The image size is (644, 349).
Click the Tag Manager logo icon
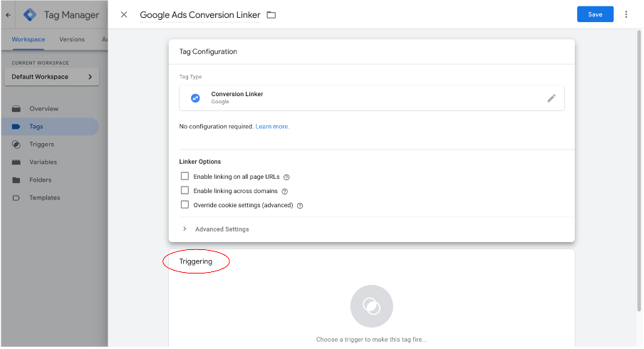(x=30, y=14)
